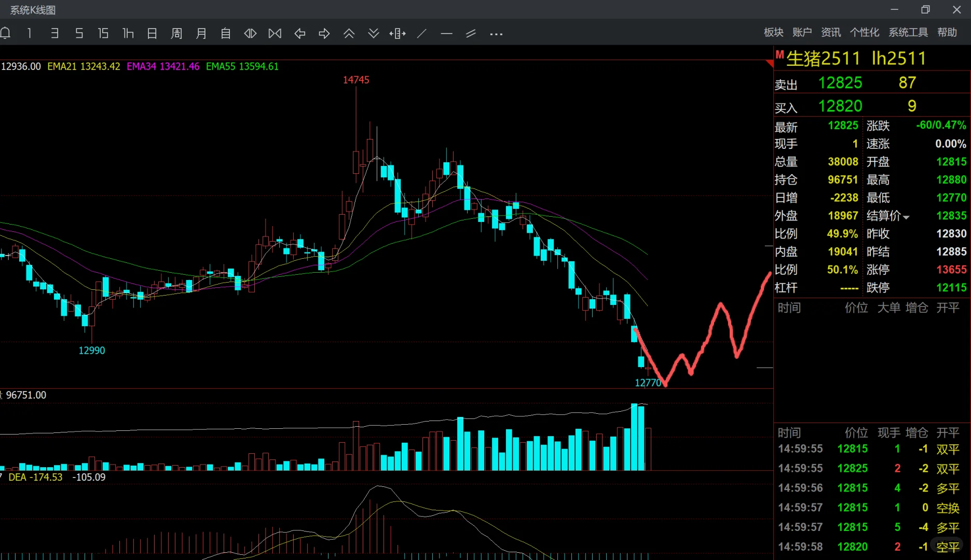Select the diagonal trend line drawing tool

point(422,34)
